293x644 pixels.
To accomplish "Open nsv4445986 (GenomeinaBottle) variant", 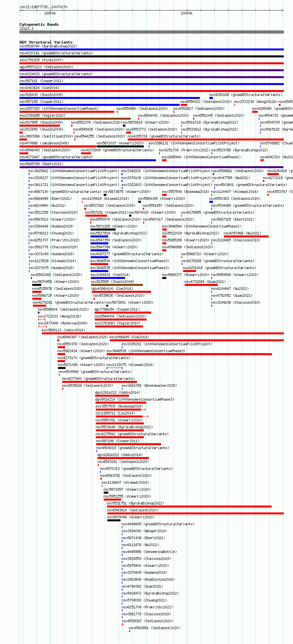I will 149,552.
